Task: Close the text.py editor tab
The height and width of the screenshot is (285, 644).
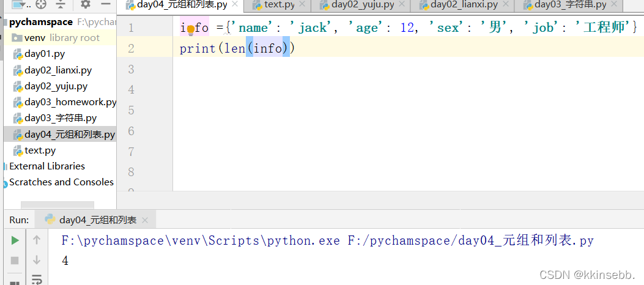Action: 302,4
